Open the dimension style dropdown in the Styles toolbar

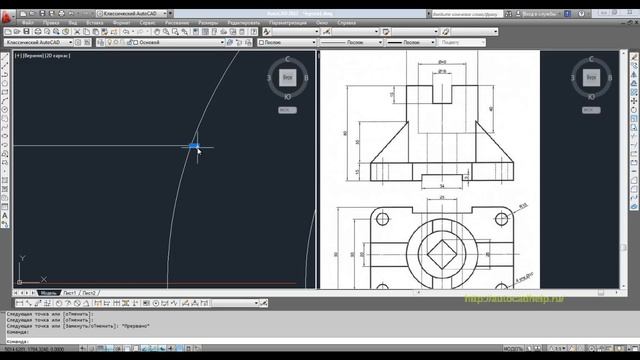pyautogui.click(x=356, y=31)
